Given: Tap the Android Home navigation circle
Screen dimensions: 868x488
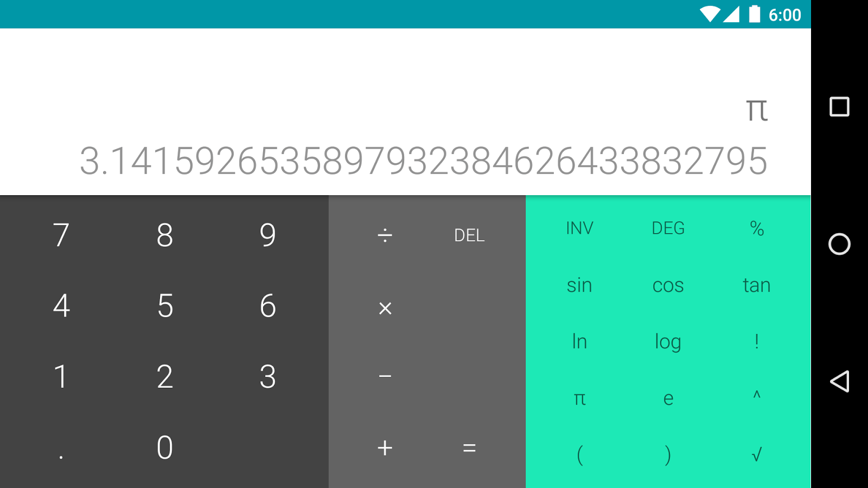Looking at the screenshot, I should pyautogui.click(x=839, y=245).
